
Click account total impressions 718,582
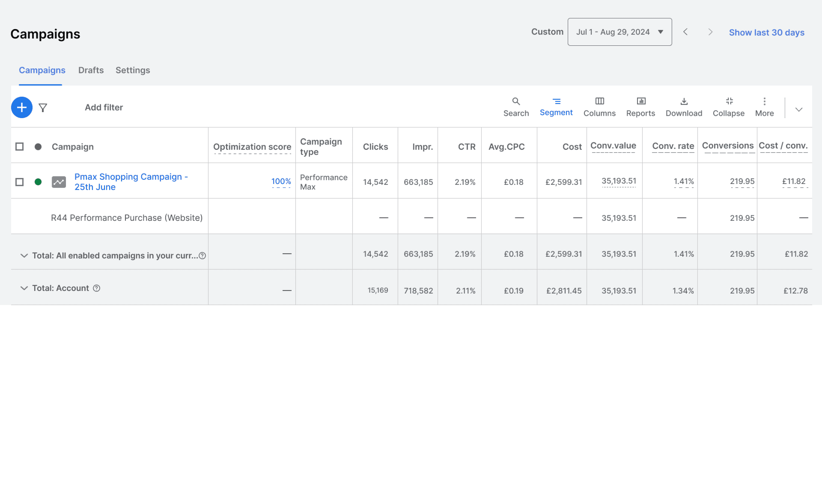point(418,291)
